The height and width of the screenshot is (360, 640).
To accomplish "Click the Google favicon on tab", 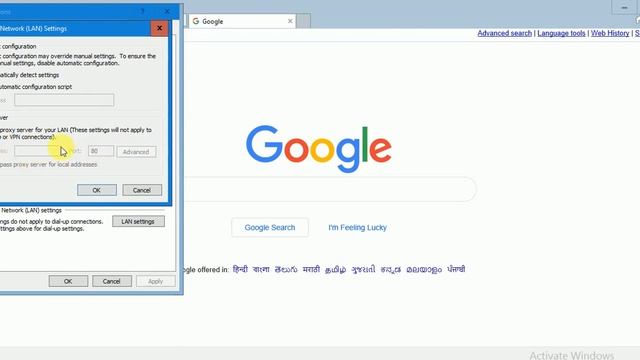I will [196, 21].
